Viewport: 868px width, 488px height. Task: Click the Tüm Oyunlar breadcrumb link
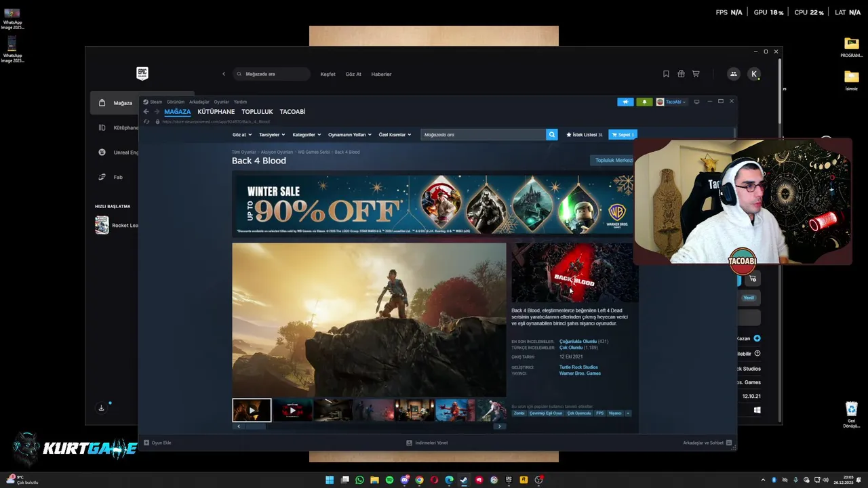pyautogui.click(x=243, y=152)
